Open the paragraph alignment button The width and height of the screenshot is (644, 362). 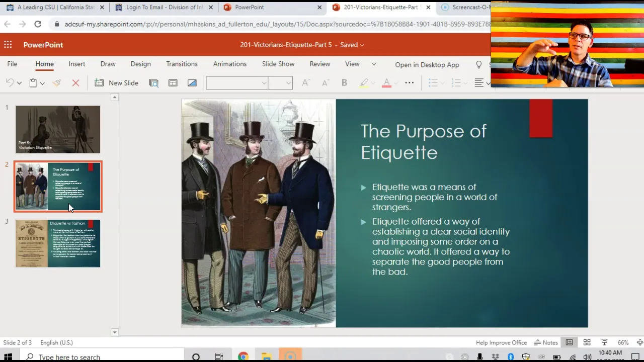pyautogui.click(x=479, y=83)
